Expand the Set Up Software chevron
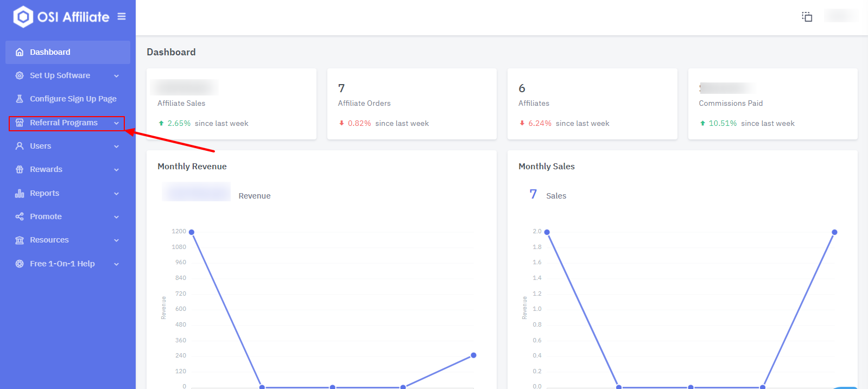The image size is (868, 389). 116,76
